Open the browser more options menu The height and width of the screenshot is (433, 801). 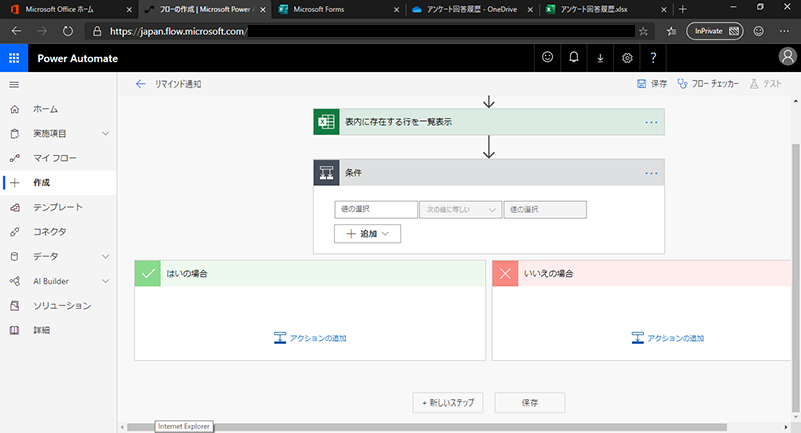click(x=784, y=31)
